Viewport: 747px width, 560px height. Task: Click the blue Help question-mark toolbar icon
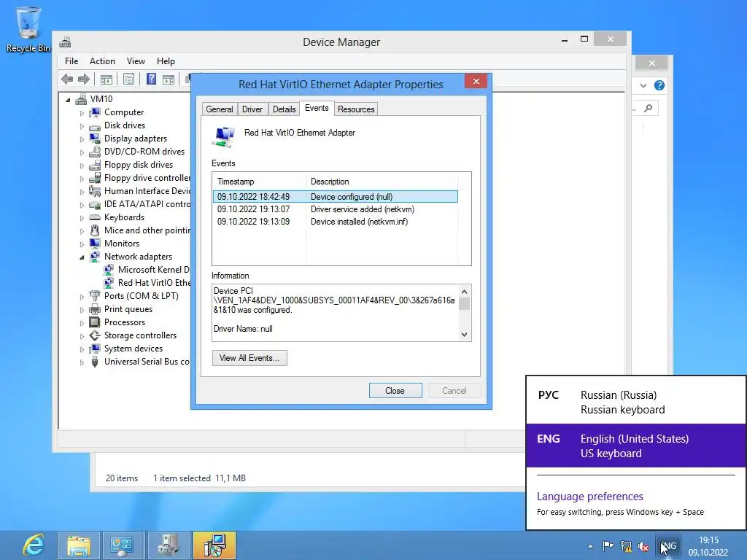pos(151,79)
